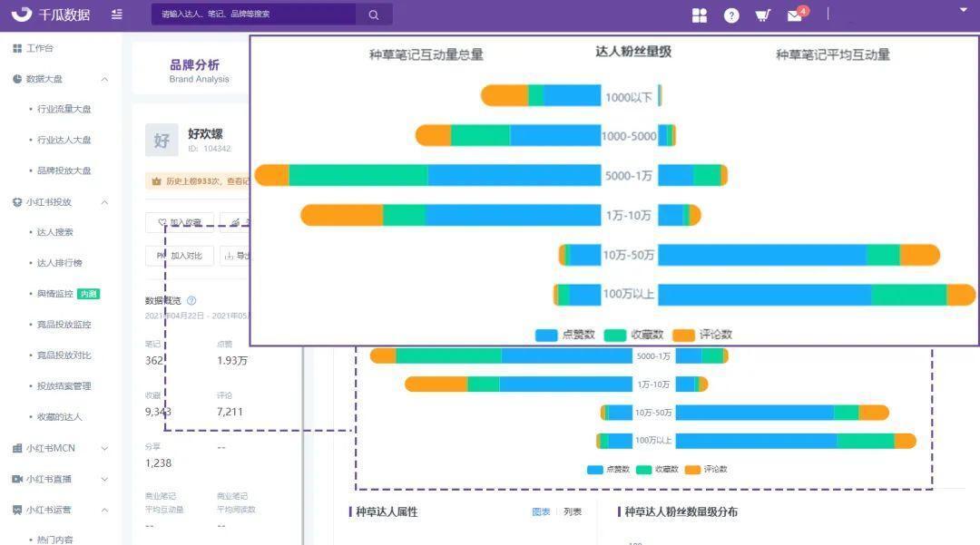Collapse the sidebar with the menu fold icon

tap(116, 15)
